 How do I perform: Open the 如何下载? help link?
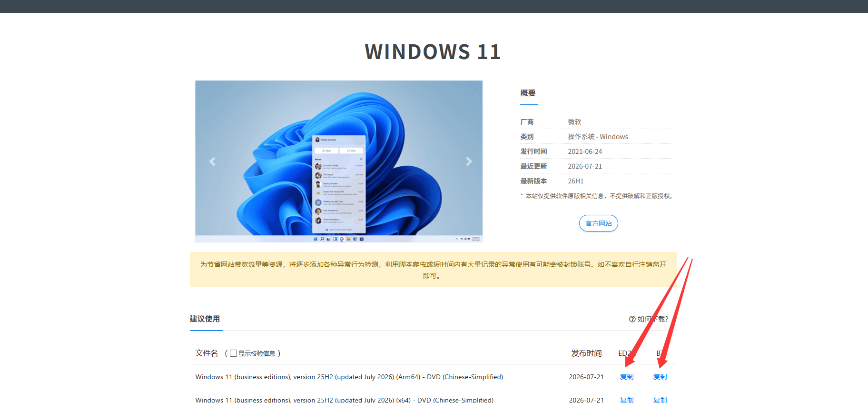[649, 319]
